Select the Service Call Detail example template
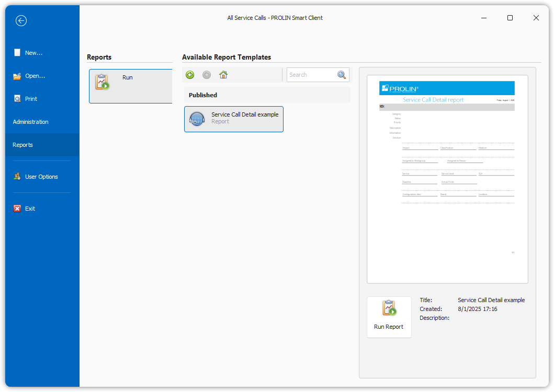554x392 pixels. point(234,119)
